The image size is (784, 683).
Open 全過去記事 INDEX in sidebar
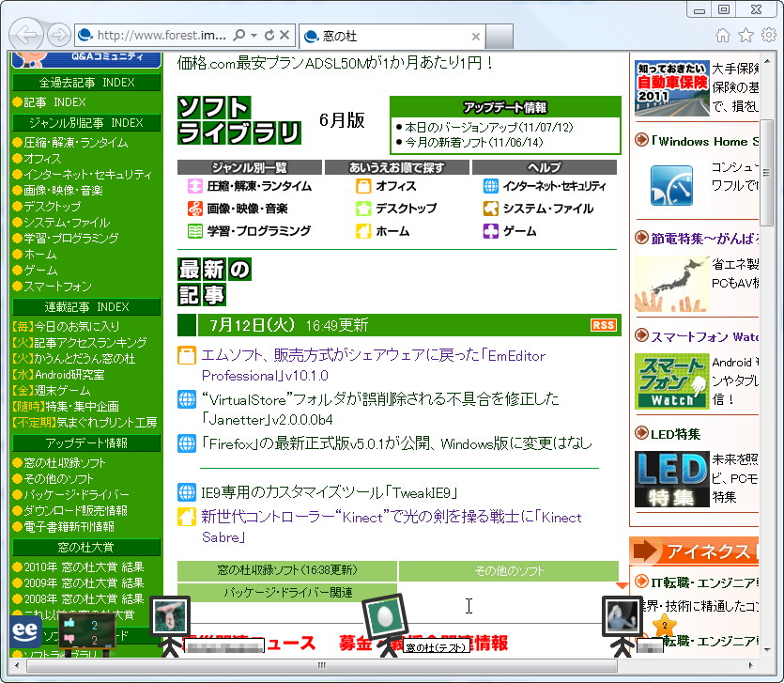tap(86, 82)
